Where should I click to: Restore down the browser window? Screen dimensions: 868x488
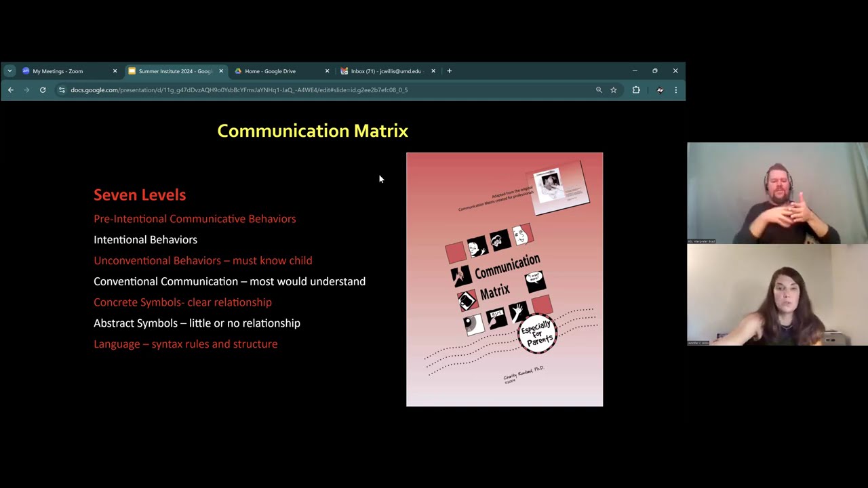click(655, 70)
